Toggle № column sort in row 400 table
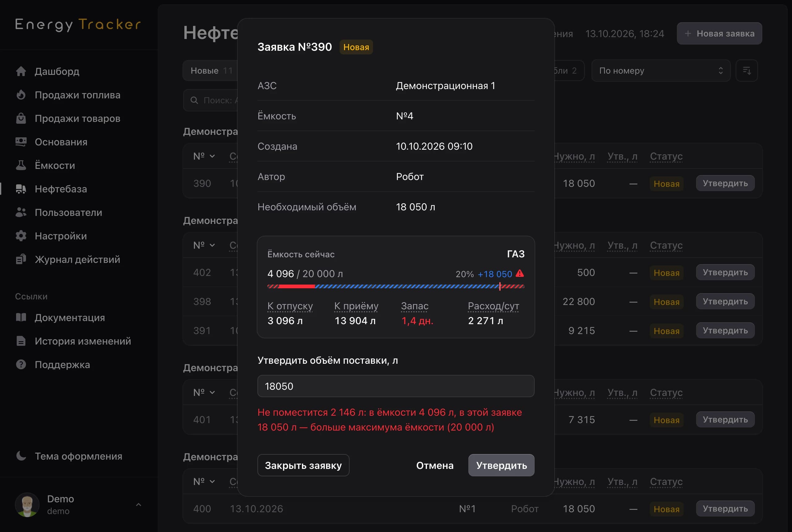792x532 pixels. [x=204, y=482]
